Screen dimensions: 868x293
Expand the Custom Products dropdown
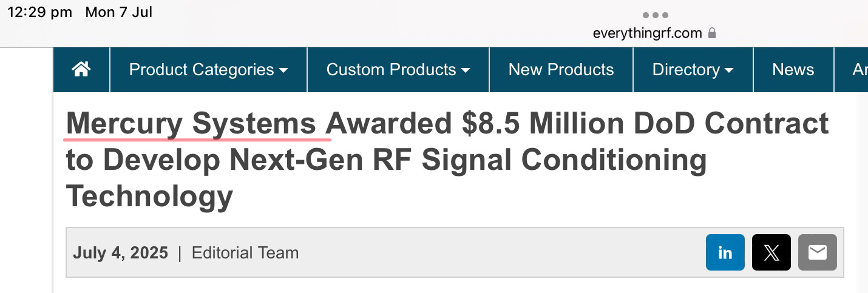[398, 70]
